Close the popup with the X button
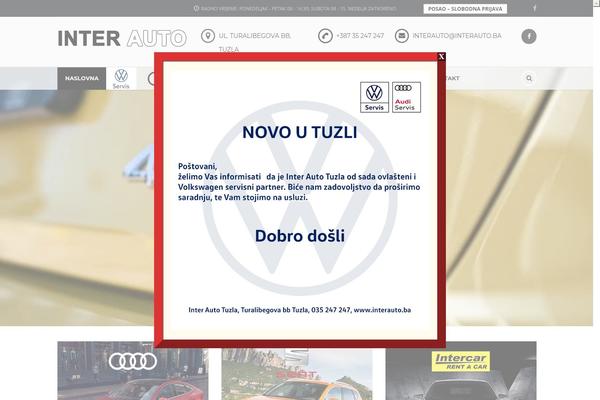The width and height of the screenshot is (600, 400). pyautogui.click(x=441, y=57)
